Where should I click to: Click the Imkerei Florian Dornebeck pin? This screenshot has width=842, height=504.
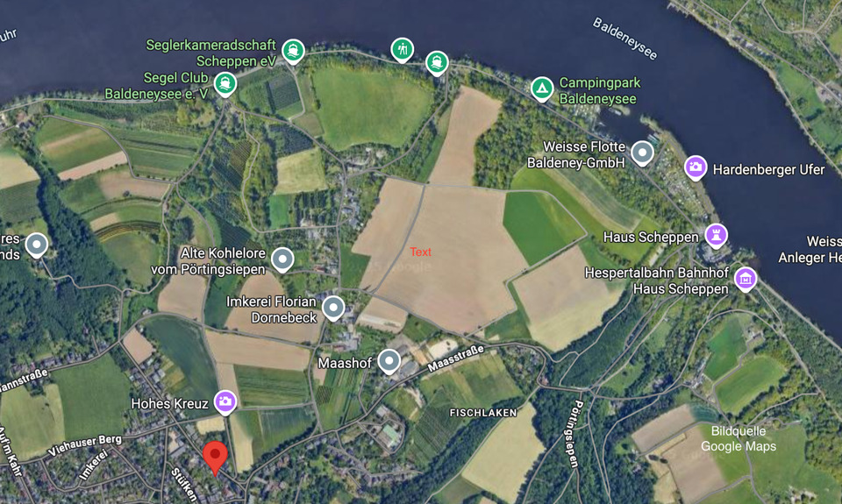(x=333, y=308)
